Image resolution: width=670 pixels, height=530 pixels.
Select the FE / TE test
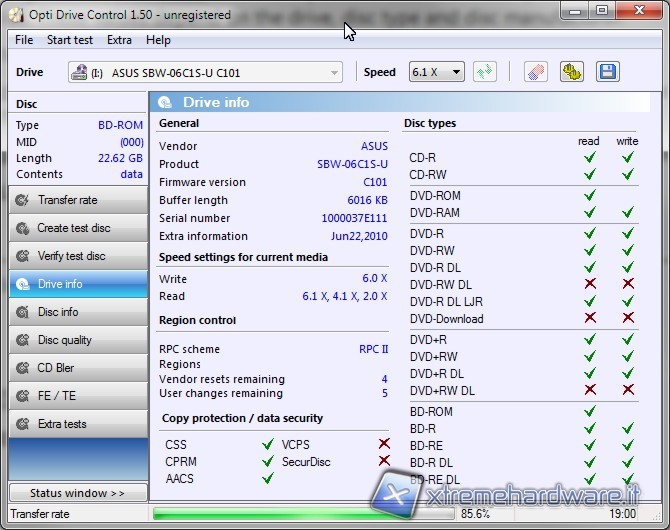pyautogui.click(x=77, y=396)
